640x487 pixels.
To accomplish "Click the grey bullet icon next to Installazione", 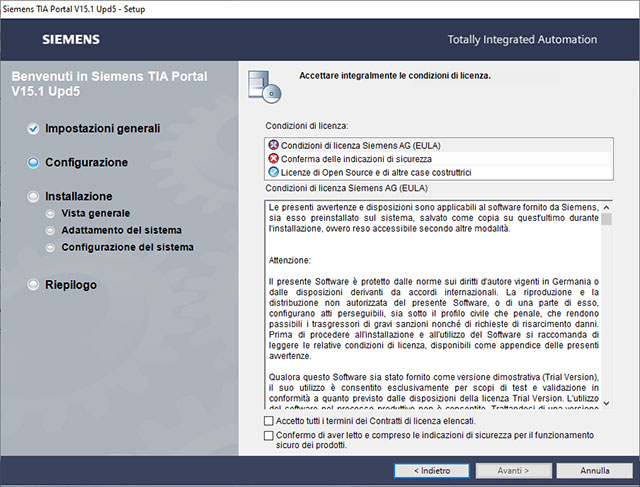I will coord(33,197).
